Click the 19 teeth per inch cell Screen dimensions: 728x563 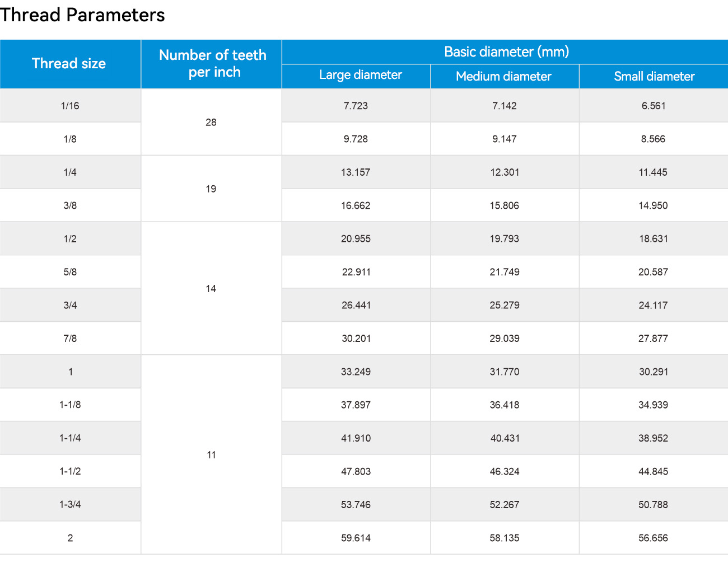point(211,189)
